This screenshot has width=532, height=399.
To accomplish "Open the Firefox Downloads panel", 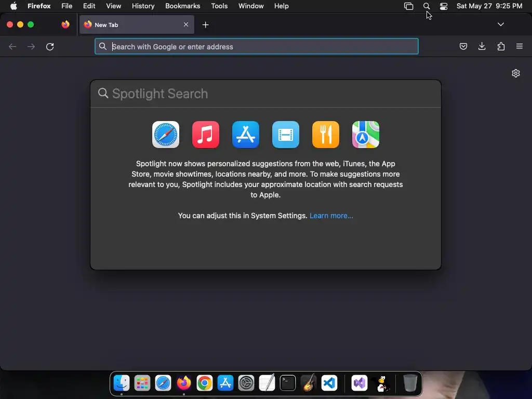I will click(x=482, y=46).
